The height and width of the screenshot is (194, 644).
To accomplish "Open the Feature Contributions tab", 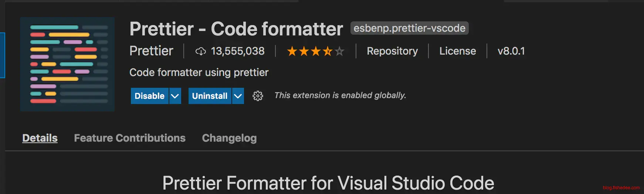I will tap(130, 138).
